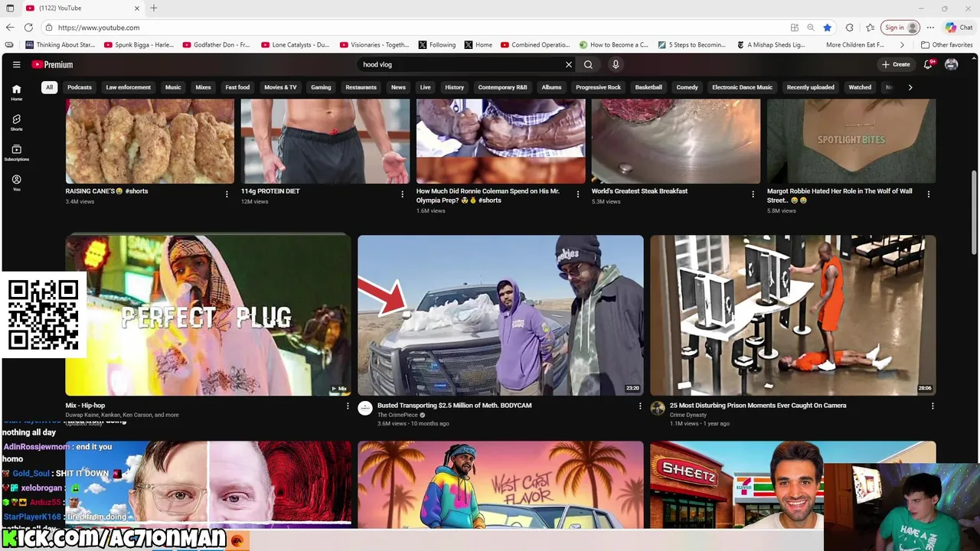Select the Podcasts filter chip
This screenshot has width=980, height=551.
coord(79,87)
